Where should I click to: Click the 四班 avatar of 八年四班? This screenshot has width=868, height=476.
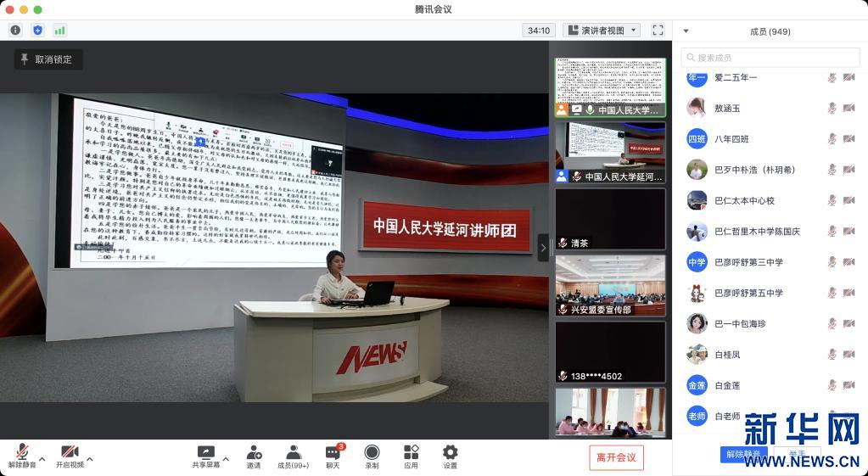tap(697, 139)
